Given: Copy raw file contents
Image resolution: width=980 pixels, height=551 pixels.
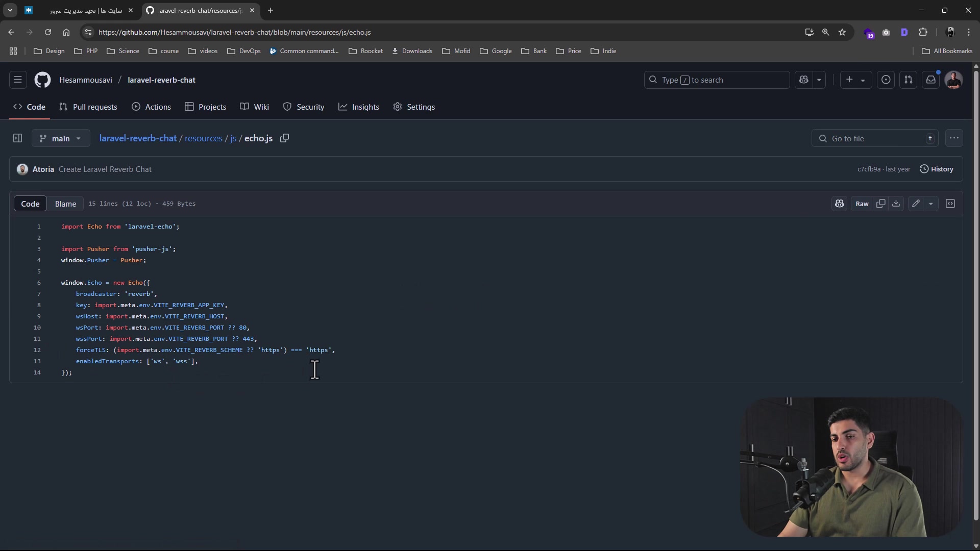Looking at the screenshot, I should [x=880, y=204].
